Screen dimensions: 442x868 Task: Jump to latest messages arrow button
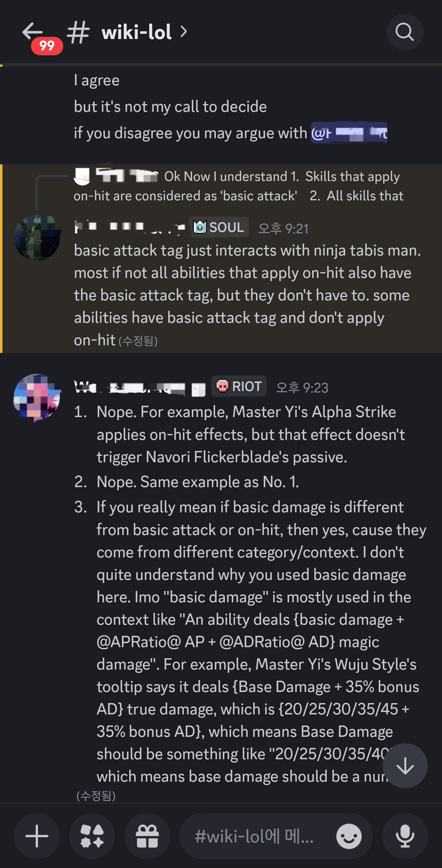(405, 766)
